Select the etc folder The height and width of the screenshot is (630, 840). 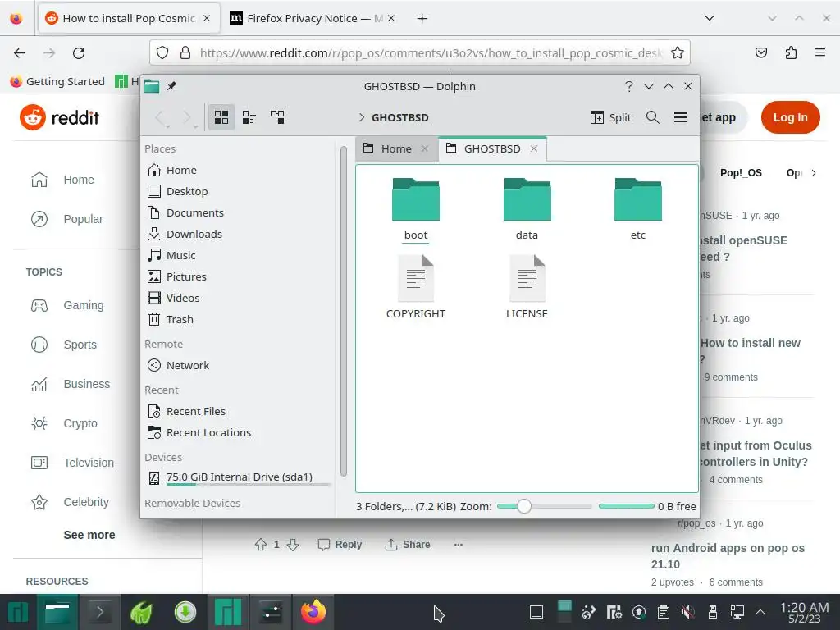(638, 209)
